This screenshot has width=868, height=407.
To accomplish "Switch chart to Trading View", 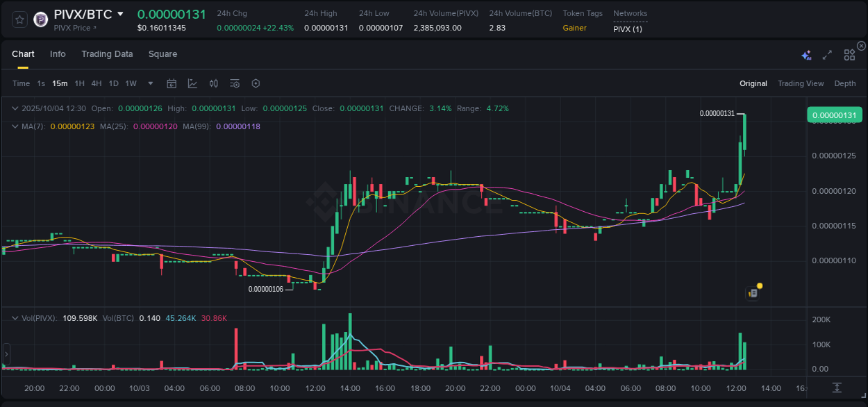I will pyautogui.click(x=801, y=83).
